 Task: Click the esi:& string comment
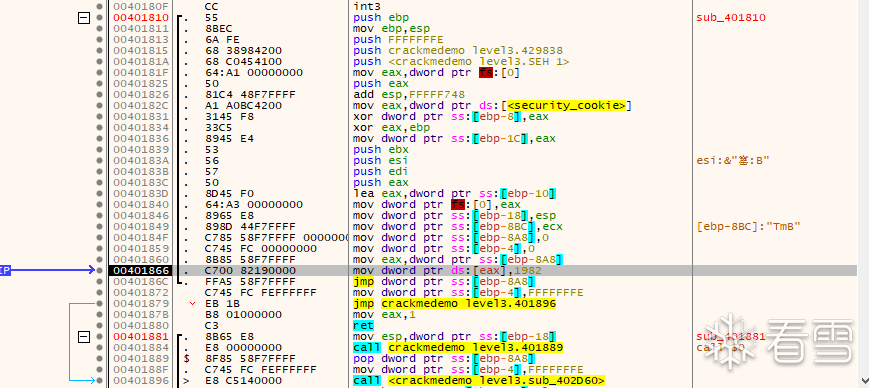pos(733,161)
